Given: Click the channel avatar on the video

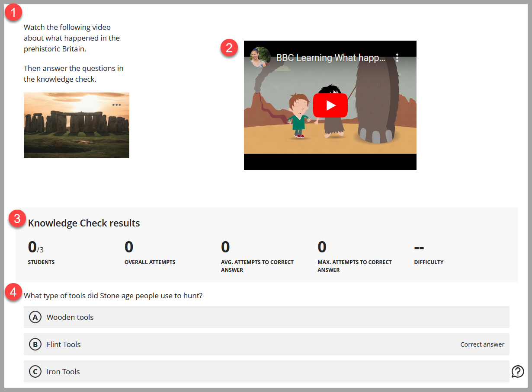Looking at the screenshot, I should tap(260, 57).
